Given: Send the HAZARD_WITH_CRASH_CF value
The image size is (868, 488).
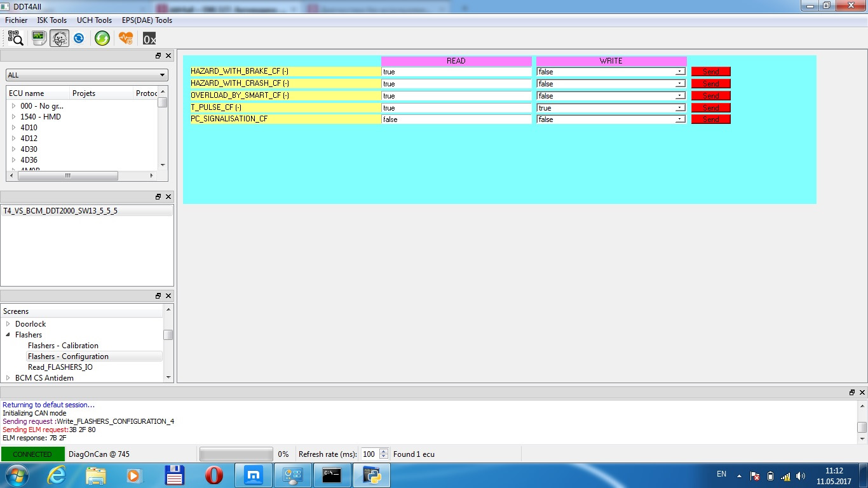Looking at the screenshot, I should tap(711, 84).
